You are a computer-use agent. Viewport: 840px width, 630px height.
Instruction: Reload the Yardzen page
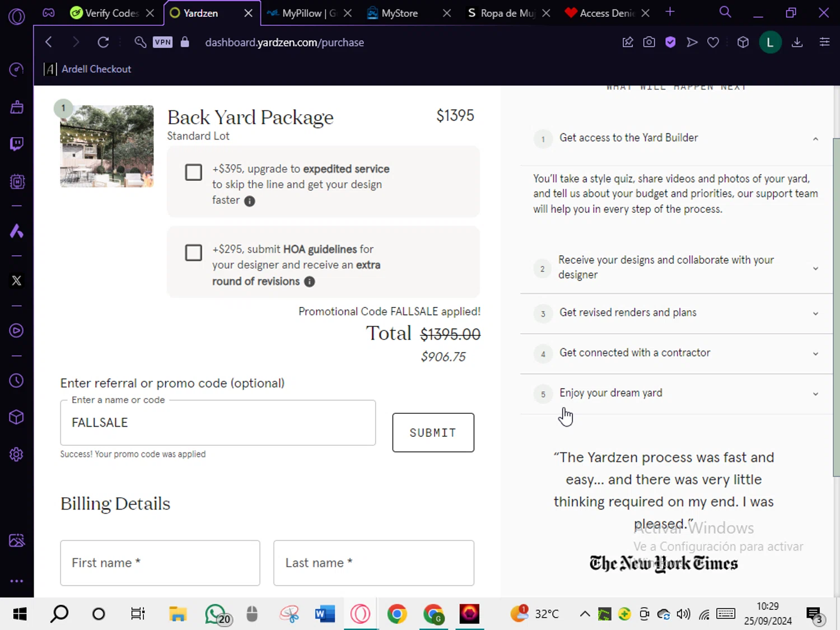tap(103, 42)
